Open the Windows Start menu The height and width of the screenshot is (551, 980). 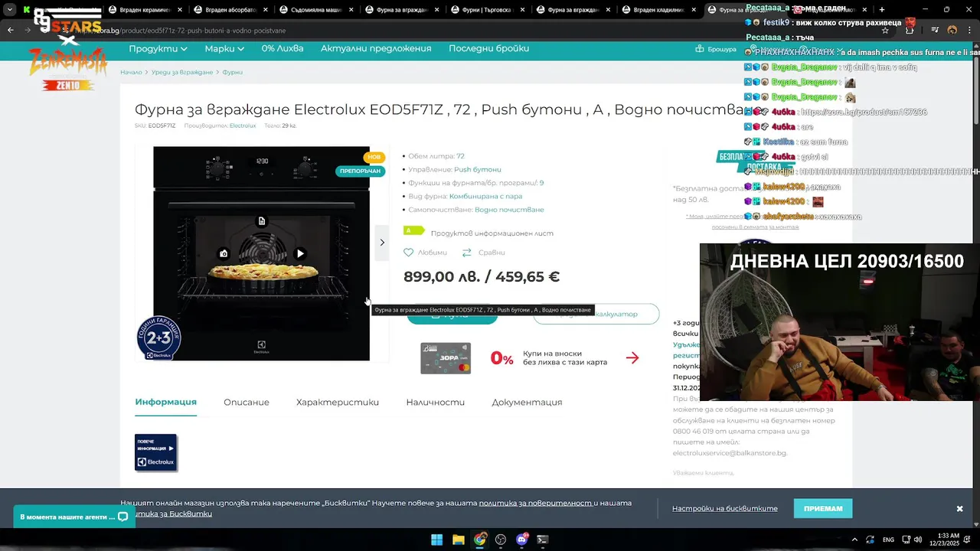pyautogui.click(x=436, y=540)
